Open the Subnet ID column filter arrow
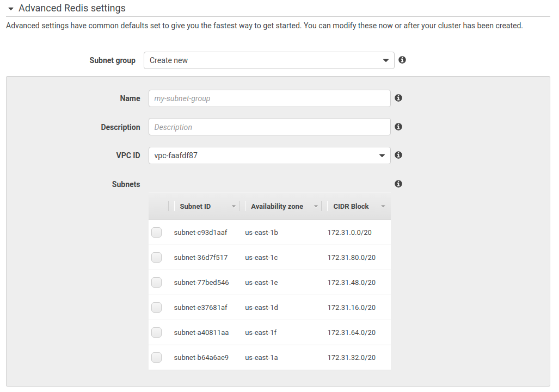 click(234, 207)
